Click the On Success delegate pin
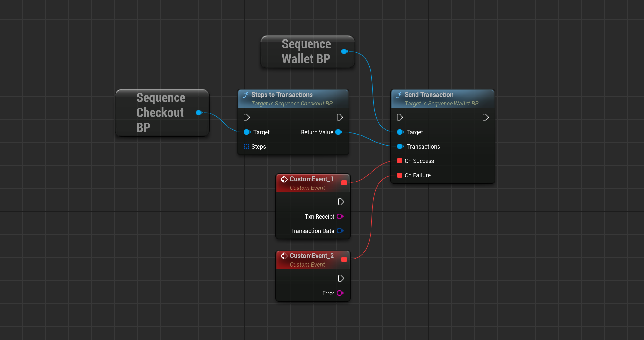Image resolution: width=644 pixels, height=340 pixels. tap(400, 161)
